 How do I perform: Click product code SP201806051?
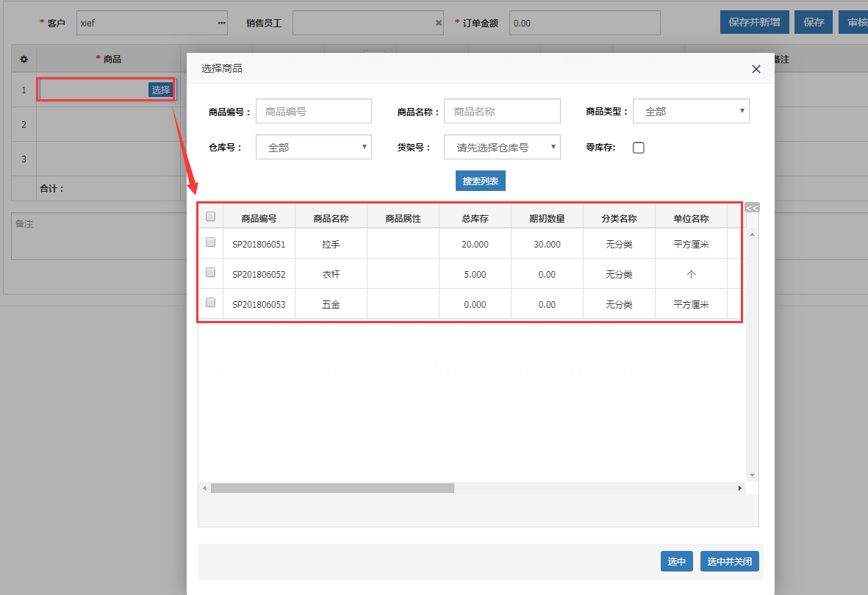[x=259, y=244]
